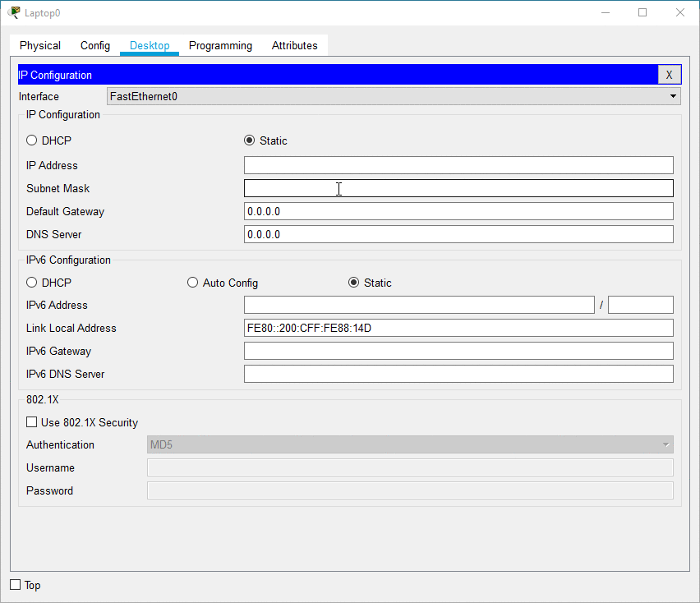Open the FastEthernet0 interface dropdown
The height and width of the screenshot is (603, 700).
(393, 96)
